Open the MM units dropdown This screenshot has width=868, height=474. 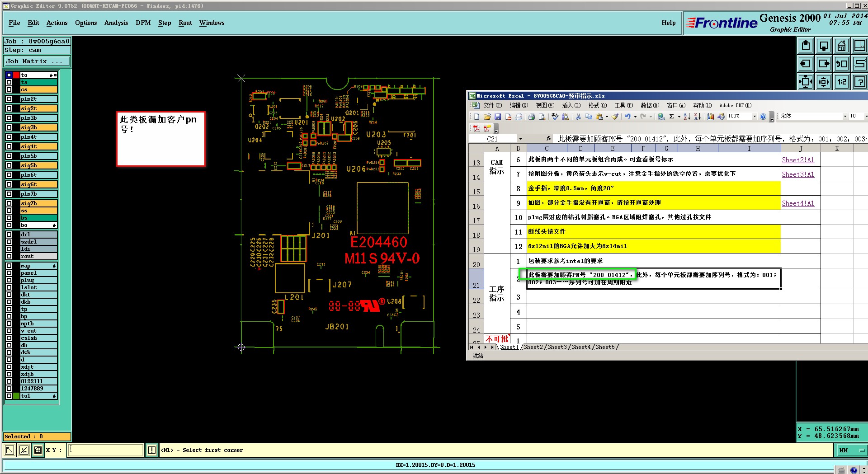point(852,450)
